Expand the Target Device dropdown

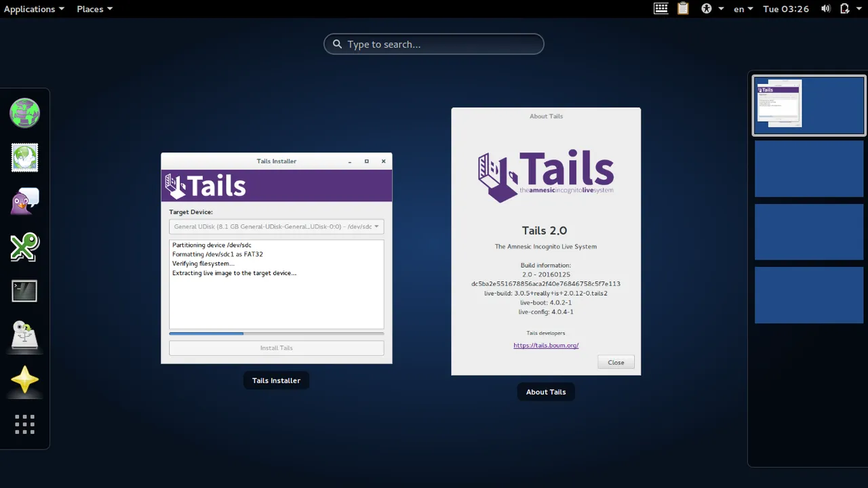point(276,226)
